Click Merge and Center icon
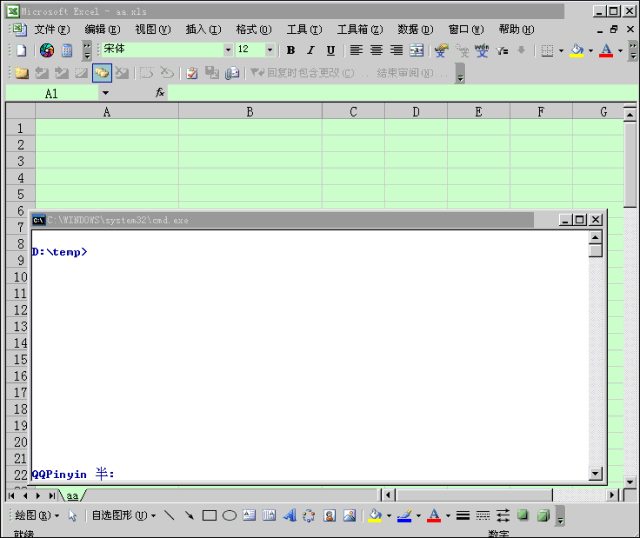This screenshot has width=640, height=538. pyautogui.click(x=416, y=50)
